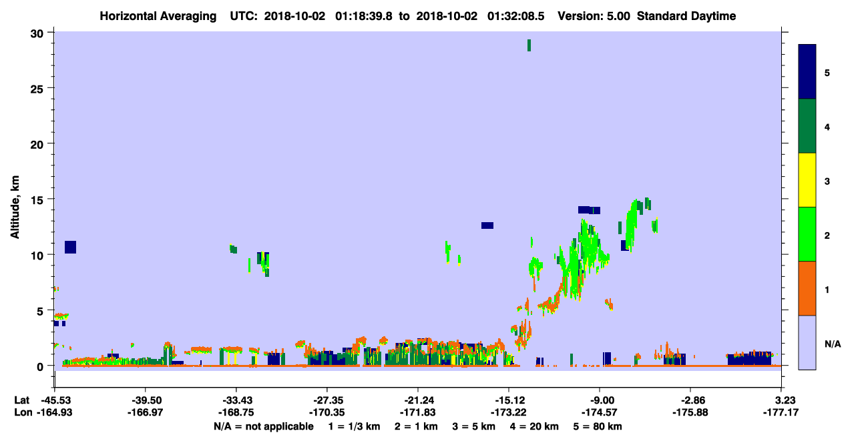
Task: Click the latitude value '-27.35'
Action: pos(327,400)
